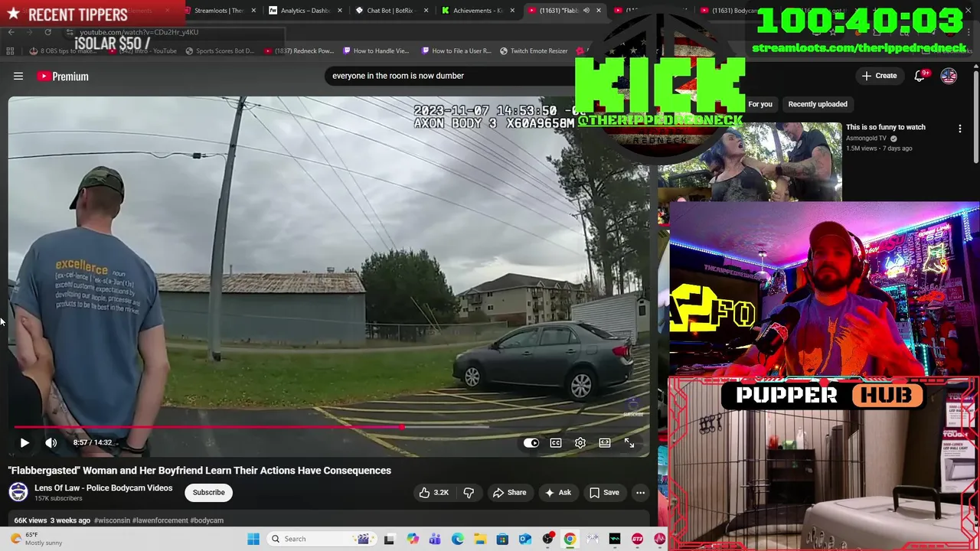
Task: Open Lens Of Law channel avatar
Action: coord(18,492)
